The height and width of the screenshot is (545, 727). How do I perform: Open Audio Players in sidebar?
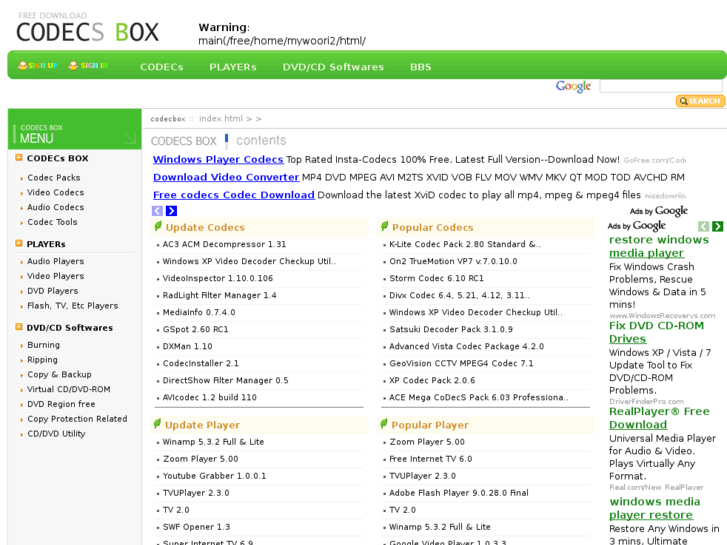click(56, 261)
